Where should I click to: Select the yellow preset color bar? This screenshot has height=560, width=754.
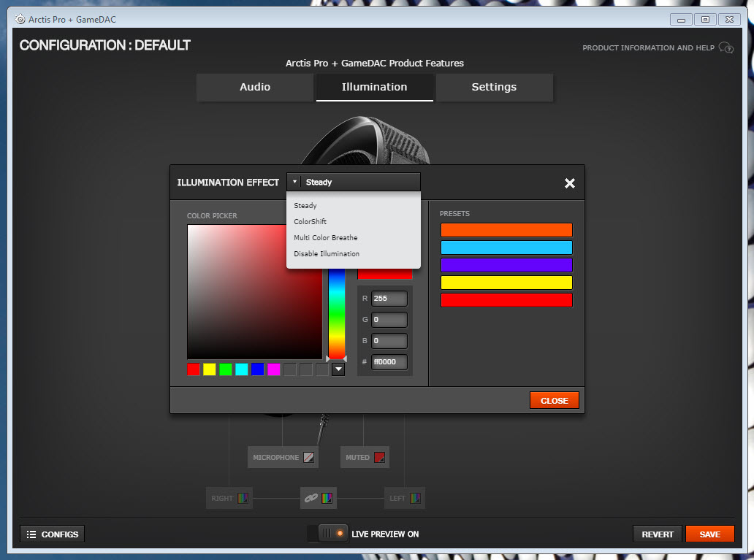point(506,282)
